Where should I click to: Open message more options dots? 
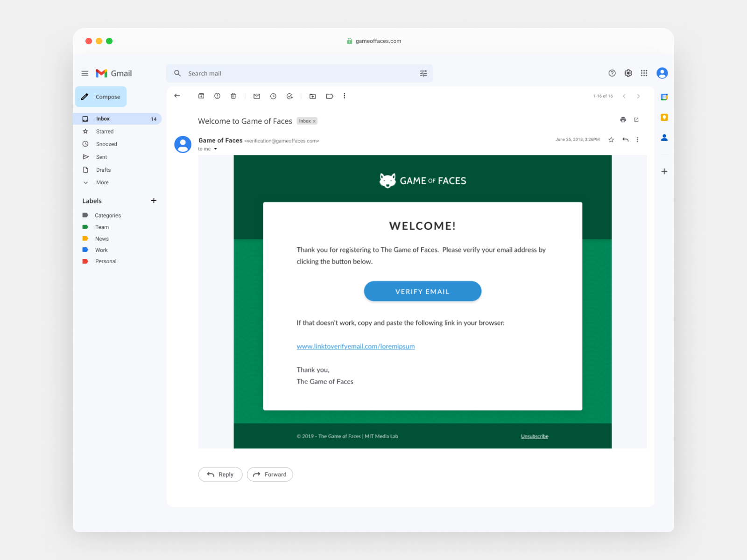[x=637, y=140]
